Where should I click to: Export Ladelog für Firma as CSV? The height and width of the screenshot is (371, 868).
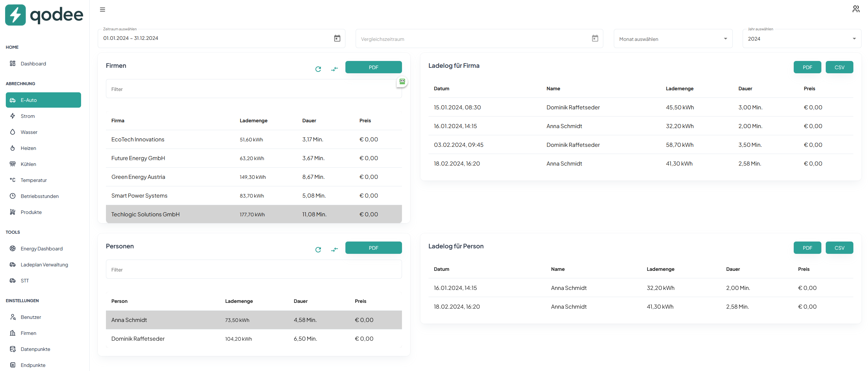click(x=839, y=67)
